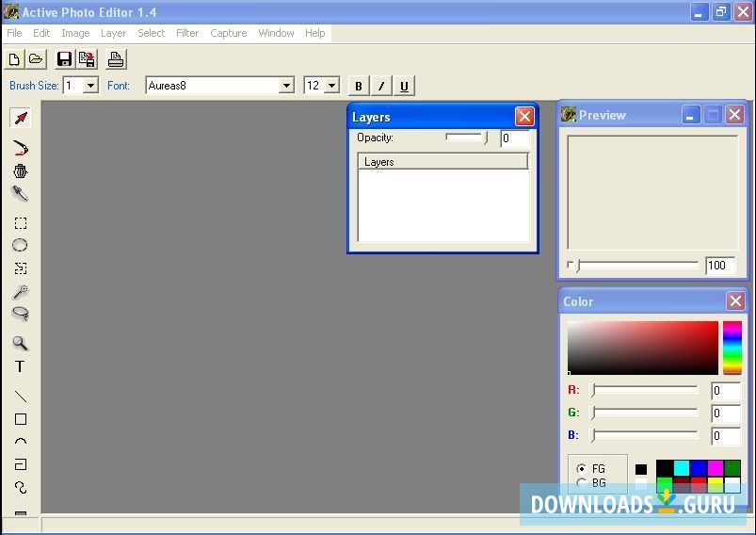The width and height of the screenshot is (756, 535).
Task: Close the Layers panel
Action: (x=524, y=116)
